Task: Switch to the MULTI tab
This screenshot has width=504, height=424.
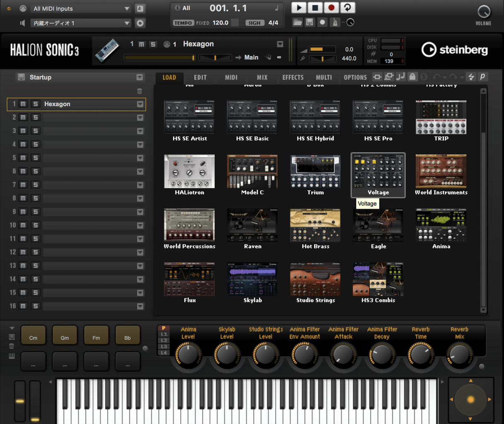Action: pyautogui.click(x=324, y=77)
